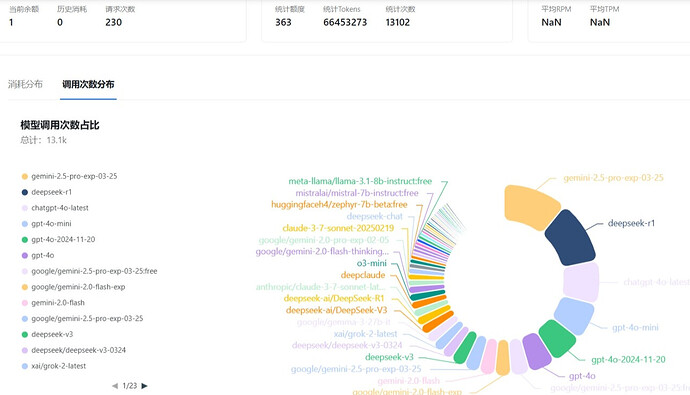
Task: Click claude-3-7-sonnet-20250219 chart label
Action: [338, 228]
